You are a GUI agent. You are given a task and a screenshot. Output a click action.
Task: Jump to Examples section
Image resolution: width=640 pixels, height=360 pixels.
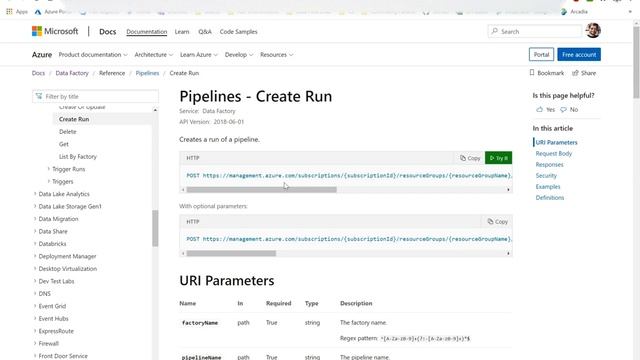[548, 187]
